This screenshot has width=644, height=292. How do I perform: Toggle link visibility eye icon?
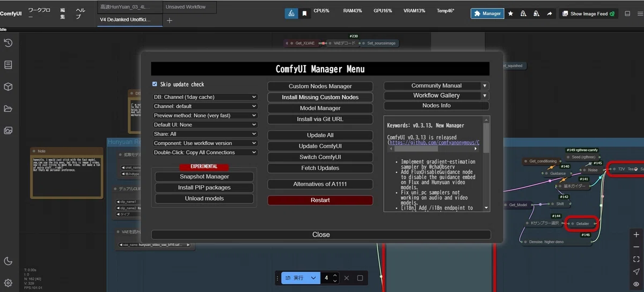[636, 284]
